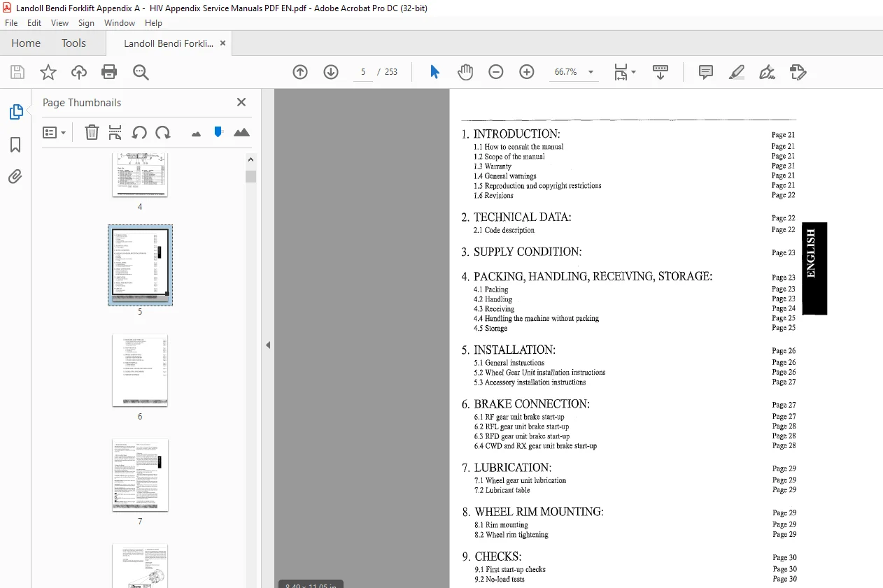Select the Highlight text pen tool
This screenshot has height=588, width=883.
[x=737, y=72]
